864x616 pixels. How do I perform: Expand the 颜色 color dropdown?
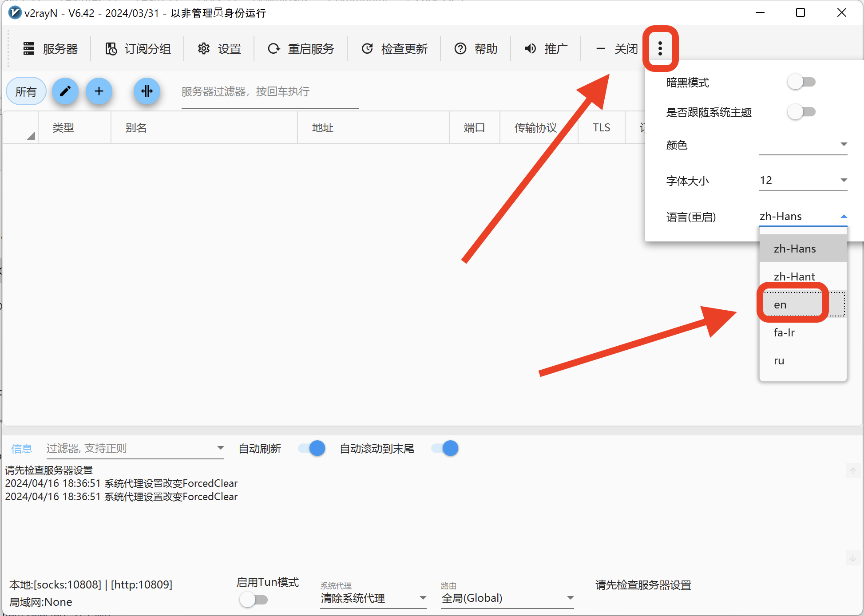click(x=803, y=145)
